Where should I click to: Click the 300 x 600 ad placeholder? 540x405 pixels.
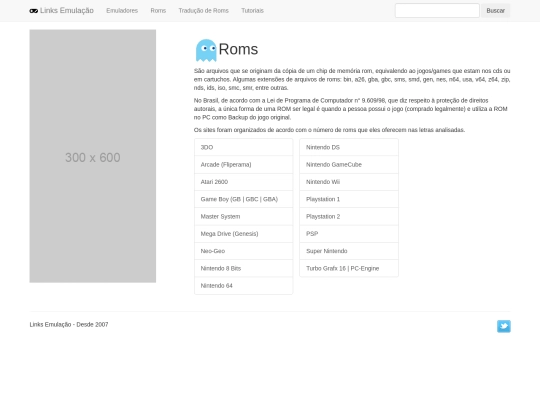tap(93, 156)
